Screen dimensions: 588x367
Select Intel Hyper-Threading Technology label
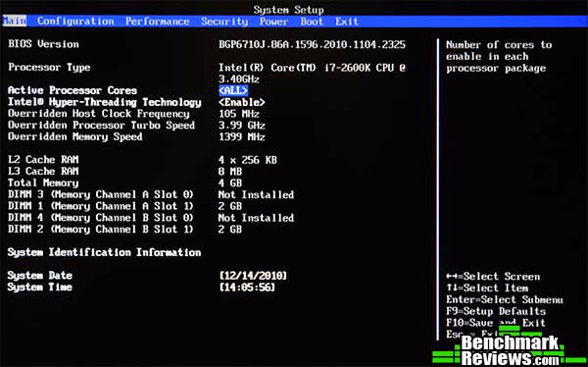point(105,103)
